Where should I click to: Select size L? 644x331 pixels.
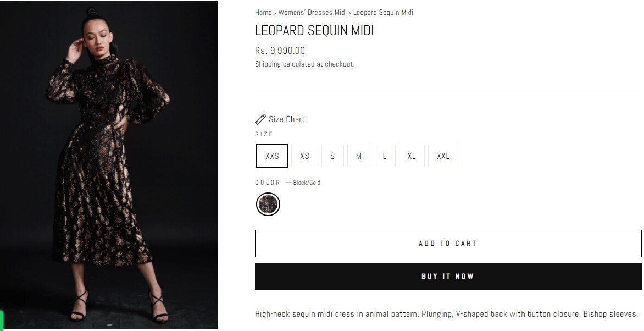click(x=384, y=156)
